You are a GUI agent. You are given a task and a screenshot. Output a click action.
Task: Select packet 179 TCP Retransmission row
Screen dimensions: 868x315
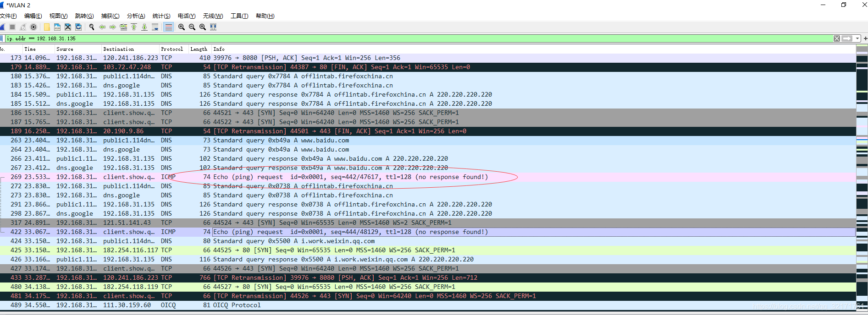[428, 67]
